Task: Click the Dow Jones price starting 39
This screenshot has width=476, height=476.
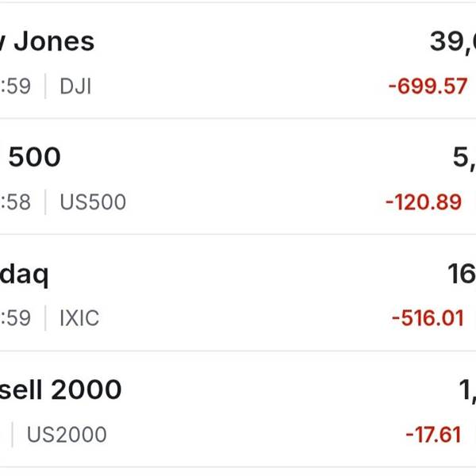Action: point(453,43)
